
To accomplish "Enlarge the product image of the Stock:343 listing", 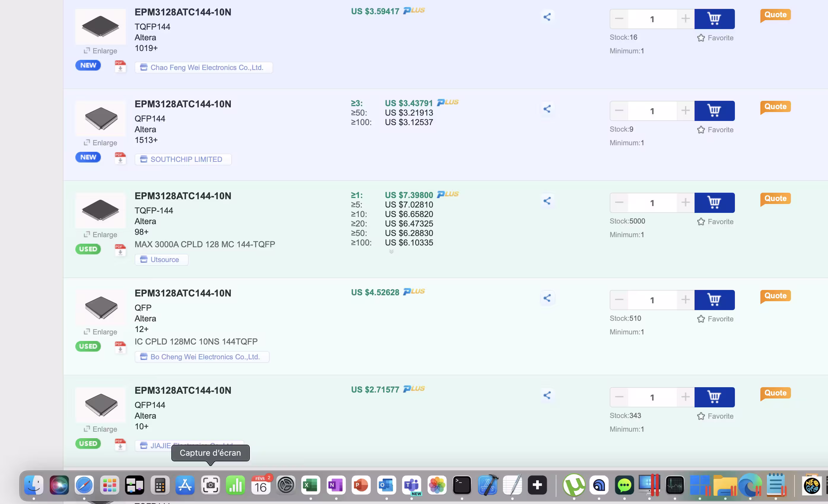I will click(x=101, y=429).
